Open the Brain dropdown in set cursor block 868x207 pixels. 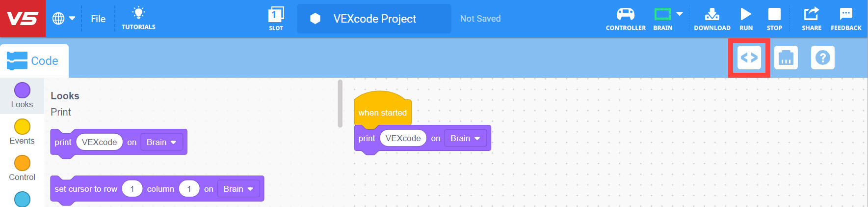238,189
